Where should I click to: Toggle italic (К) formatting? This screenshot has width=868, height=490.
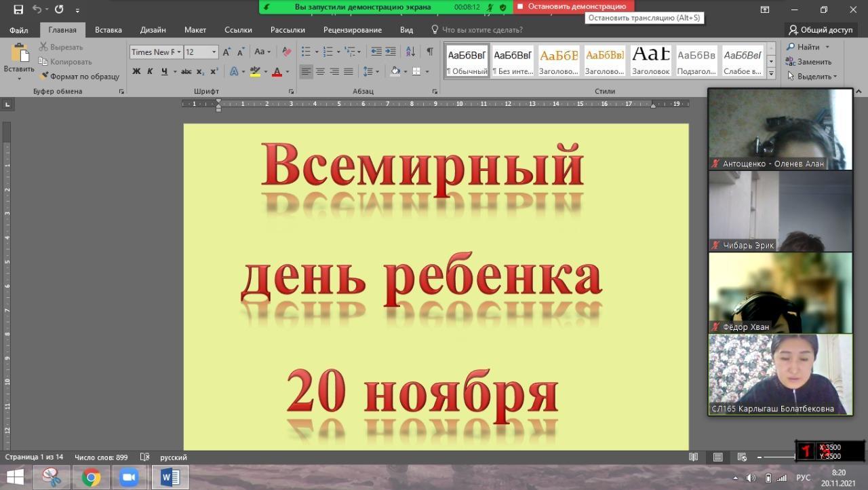click(150, 72)
